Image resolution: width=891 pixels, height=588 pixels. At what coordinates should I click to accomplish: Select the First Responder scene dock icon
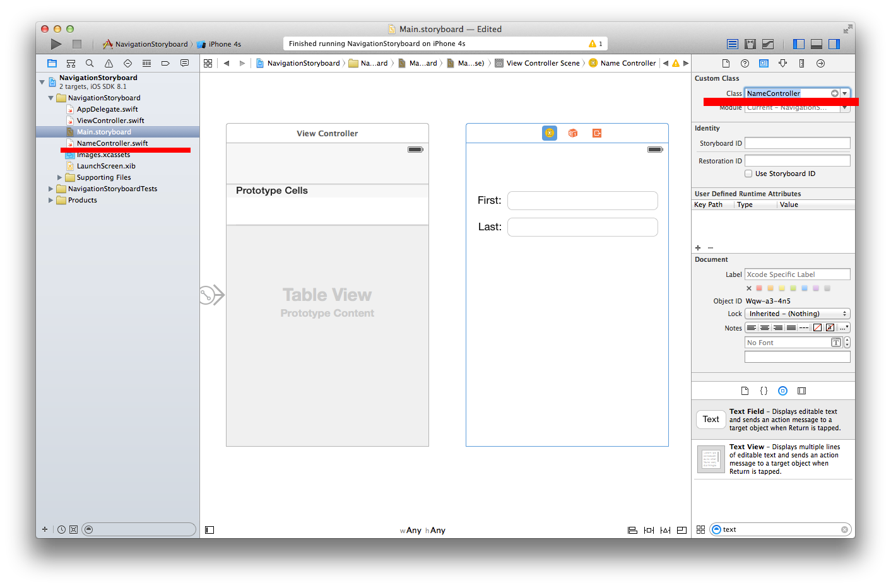tap(573, 133)
